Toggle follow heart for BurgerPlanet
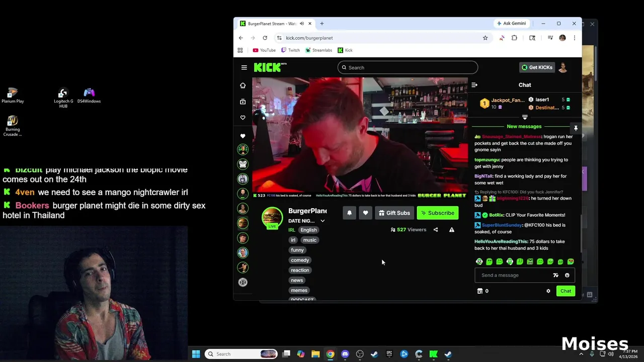The image size is (644, 362). pos(366,213)
